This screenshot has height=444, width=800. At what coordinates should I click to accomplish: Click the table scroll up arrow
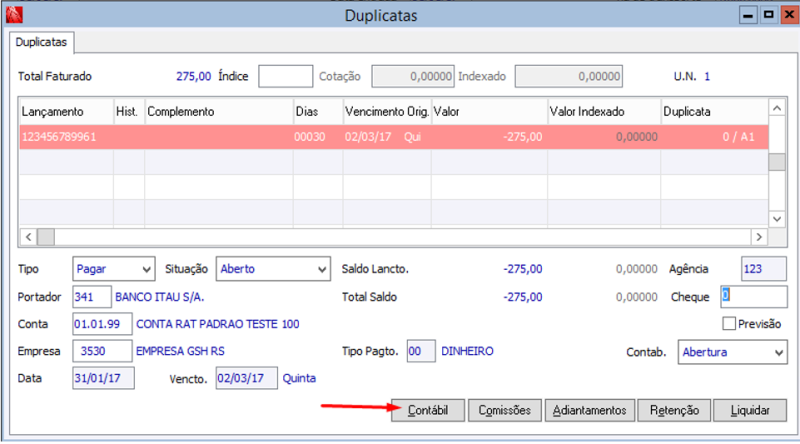pyautogui.click(x=777, y=108)
